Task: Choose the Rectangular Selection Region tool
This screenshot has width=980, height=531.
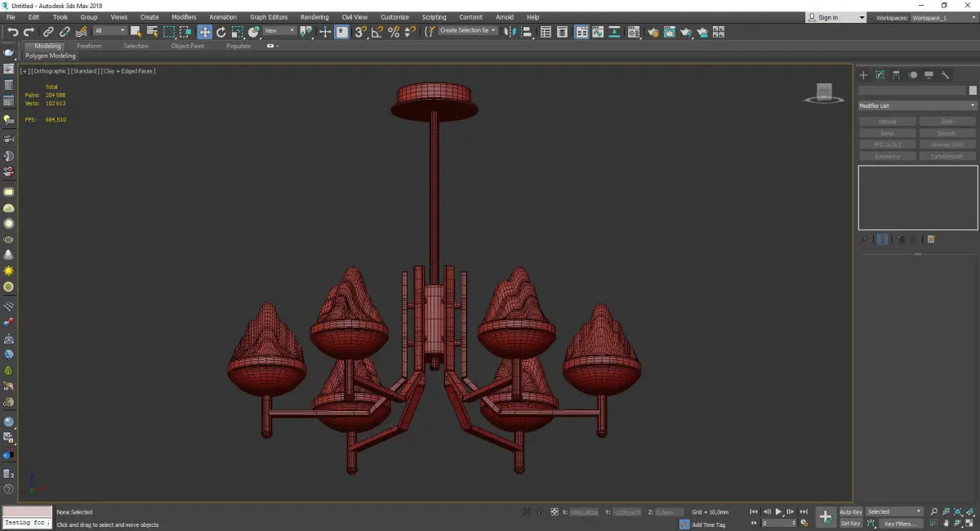Action: tap(169, 32)
